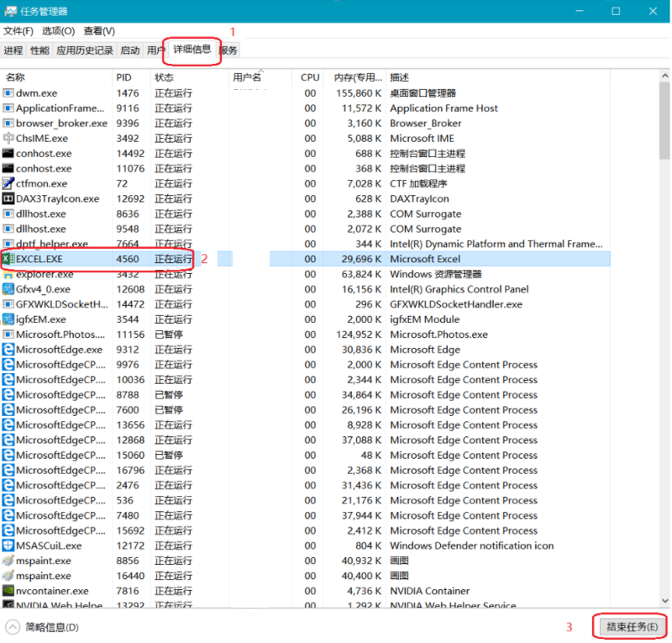Click the DAX3TrayIcon.exe icon
This screenshot has height=643, width=672.
[x=8, y=198]
